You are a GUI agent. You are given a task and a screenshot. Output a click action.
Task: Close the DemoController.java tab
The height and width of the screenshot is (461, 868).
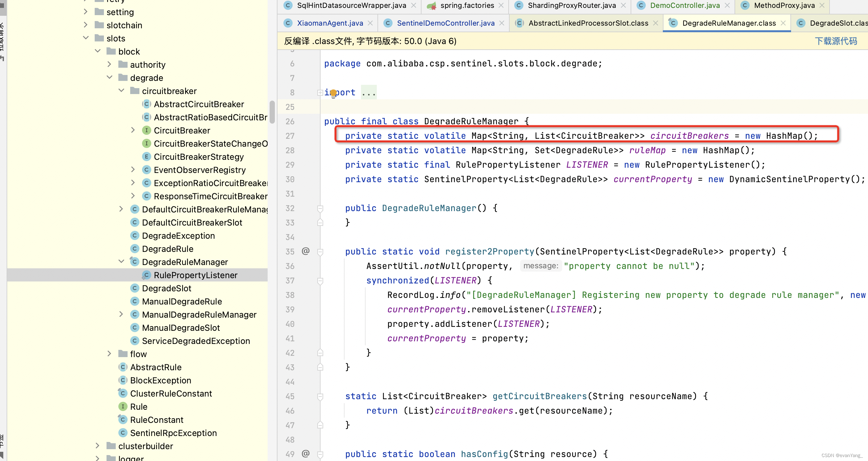[727, 5]
